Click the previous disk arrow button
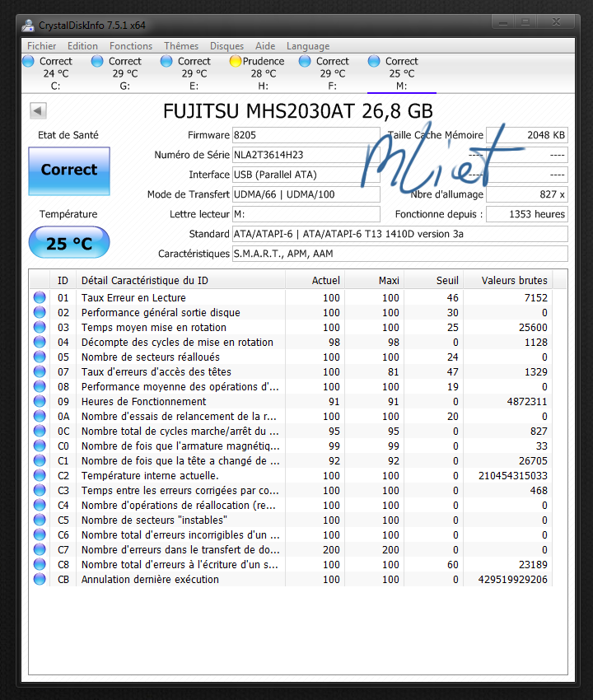 (38, 110)
